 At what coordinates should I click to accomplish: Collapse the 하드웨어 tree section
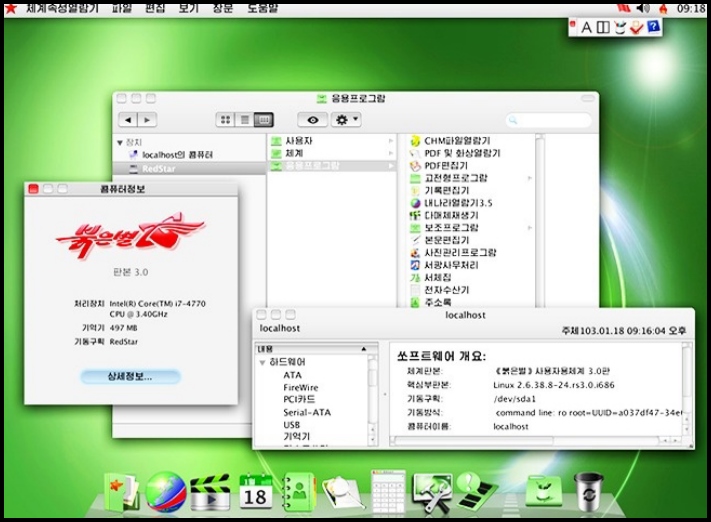coord(262,363)
